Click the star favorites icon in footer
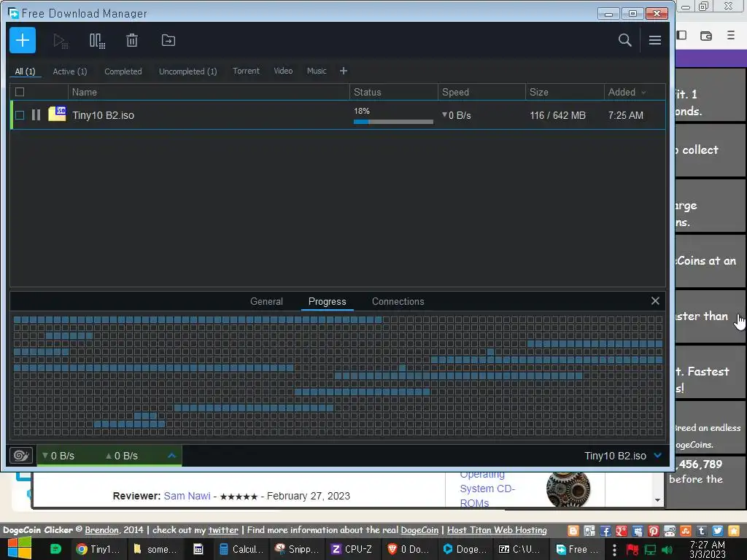 (x=734, y=531)
